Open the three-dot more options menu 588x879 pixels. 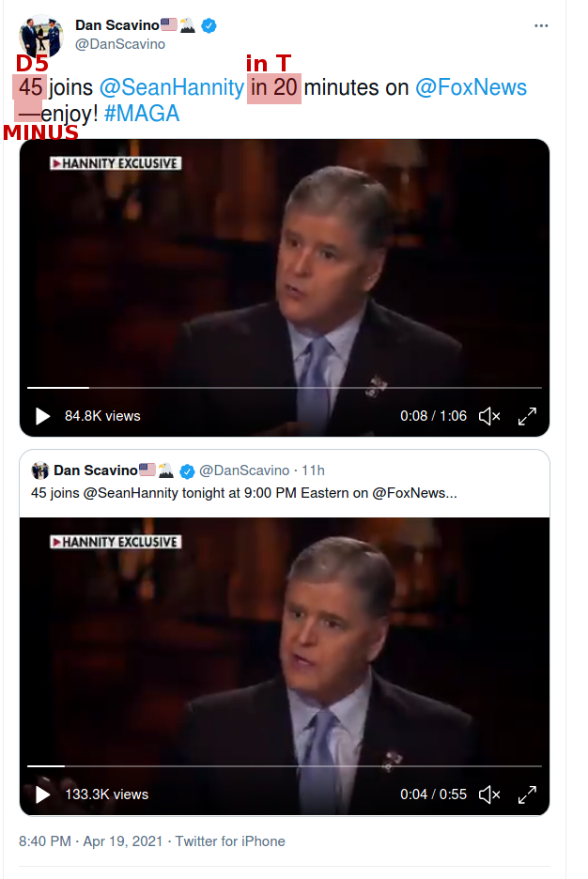[x=541, y=25]
